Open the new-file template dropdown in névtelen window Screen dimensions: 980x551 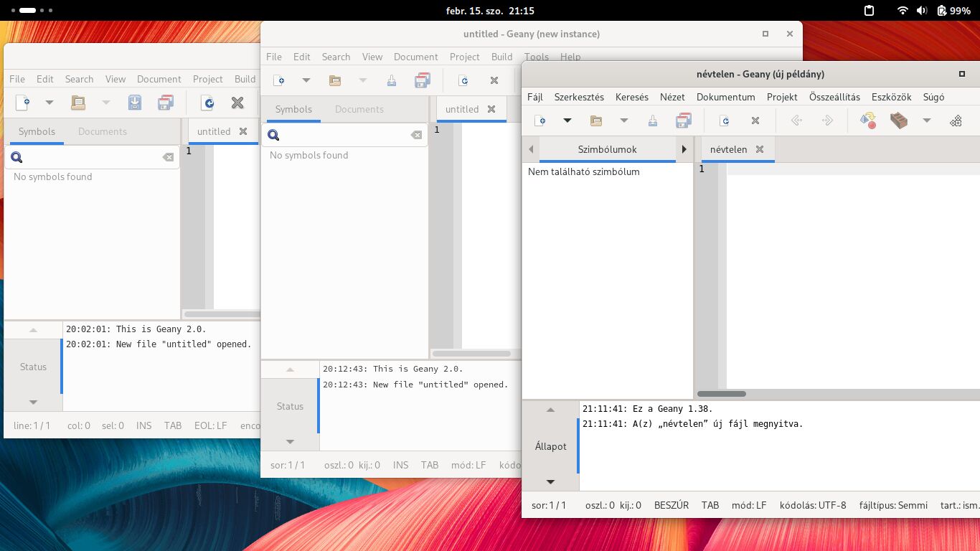pyautogui.click(x=567, y=121)
